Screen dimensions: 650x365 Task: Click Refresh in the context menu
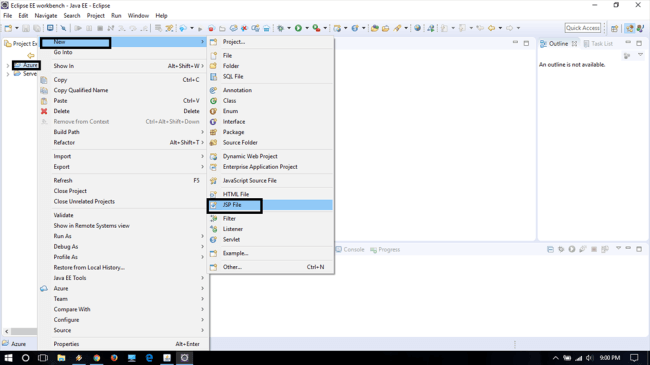(x=123, y=180)
